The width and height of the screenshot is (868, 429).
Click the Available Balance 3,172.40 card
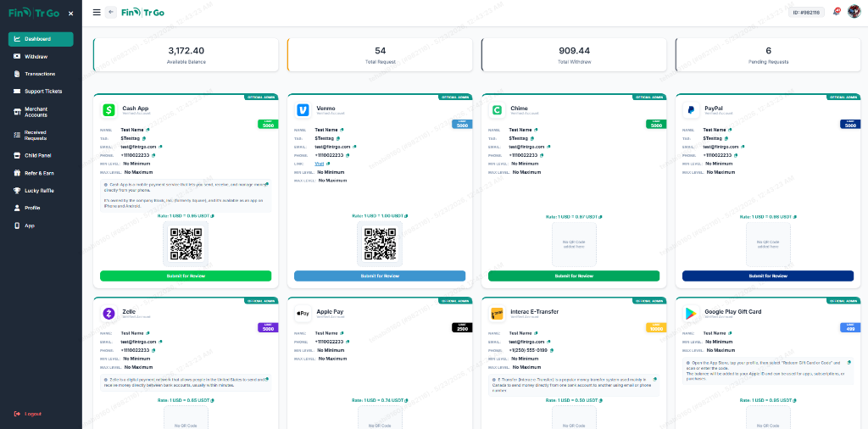click(186, 55)
